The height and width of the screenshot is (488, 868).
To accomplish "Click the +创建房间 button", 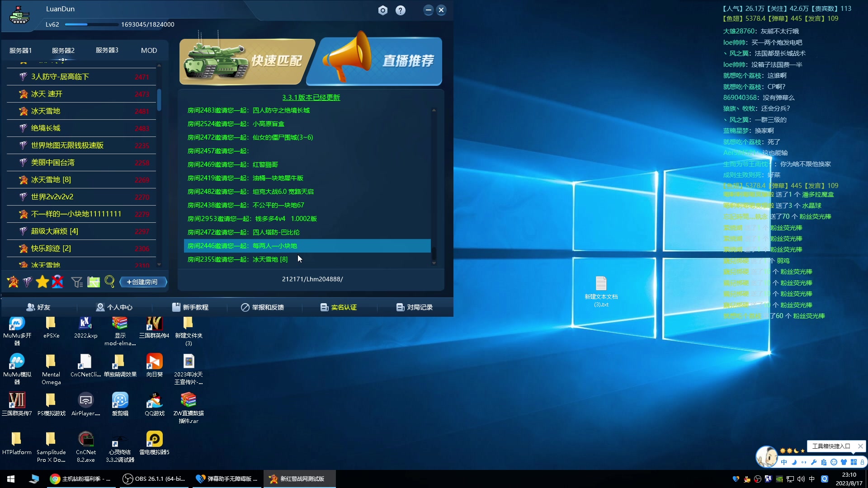I will tap(143, 282).
